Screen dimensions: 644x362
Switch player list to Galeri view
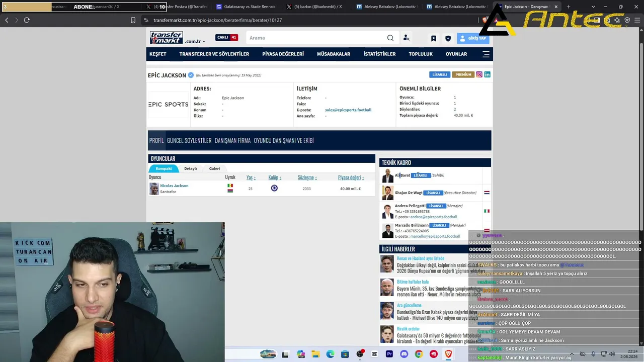tap(214, 168)
